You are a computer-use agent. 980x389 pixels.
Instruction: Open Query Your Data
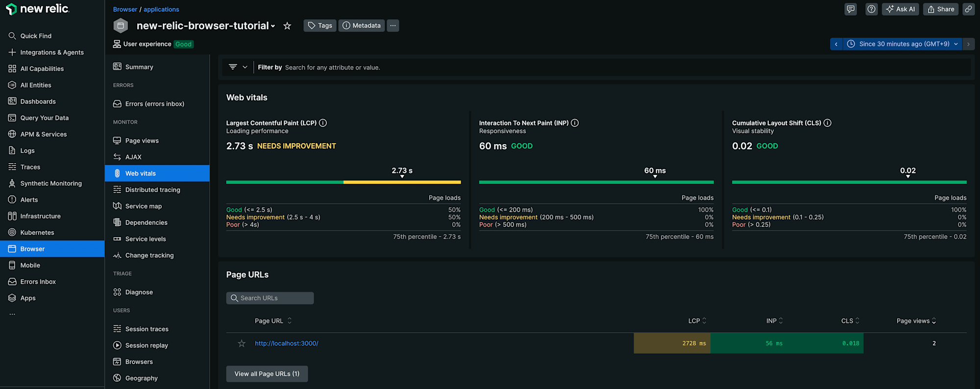[x=52, y=118]
